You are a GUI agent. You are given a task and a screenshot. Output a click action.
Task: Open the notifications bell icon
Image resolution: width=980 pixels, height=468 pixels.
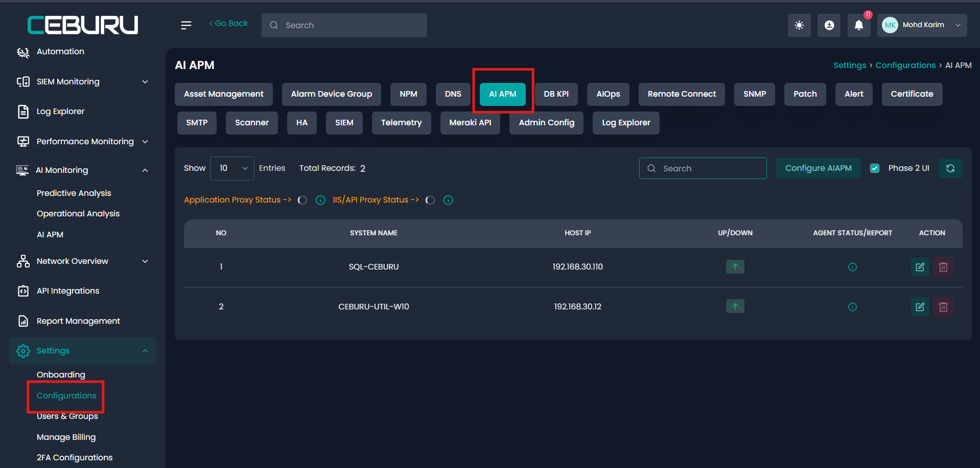point(859,25)
